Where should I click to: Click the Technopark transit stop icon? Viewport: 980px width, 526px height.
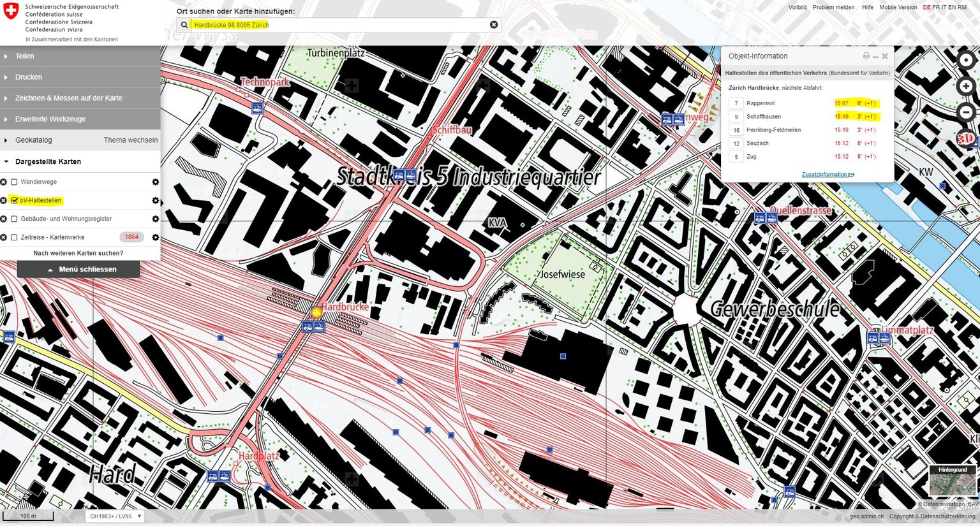(x=257, y=108)
